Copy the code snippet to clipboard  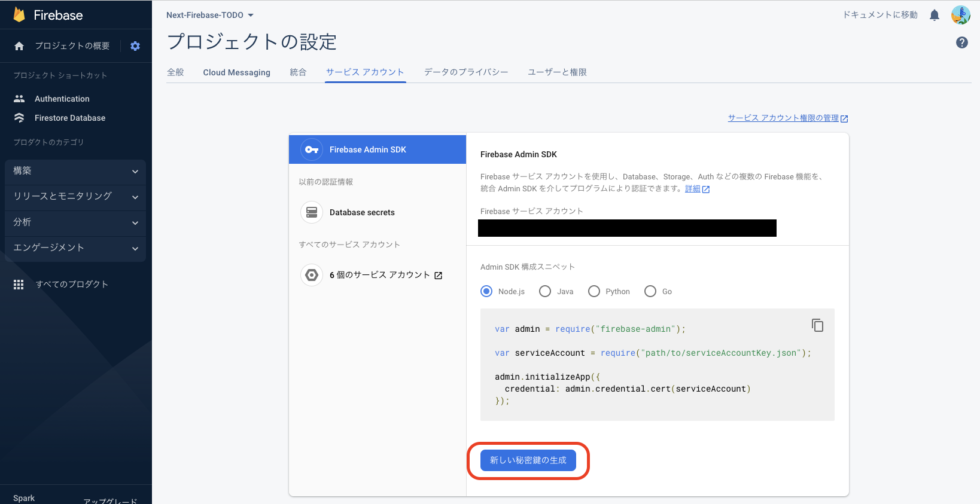click(817, 325)
